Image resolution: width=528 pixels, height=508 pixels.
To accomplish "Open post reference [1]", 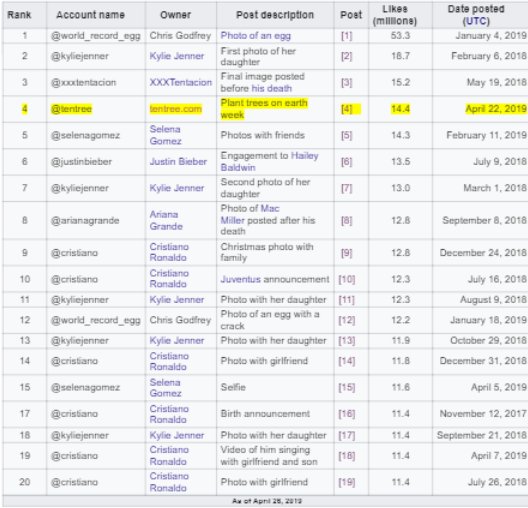I will pos(346,36).
